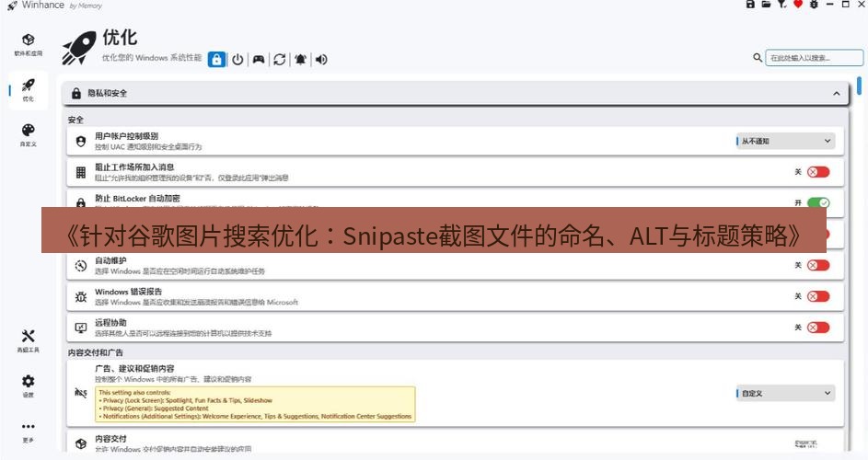Click the filter funnel icon in title bar
This screenshot has width=868, height=460.
[781, 4]
